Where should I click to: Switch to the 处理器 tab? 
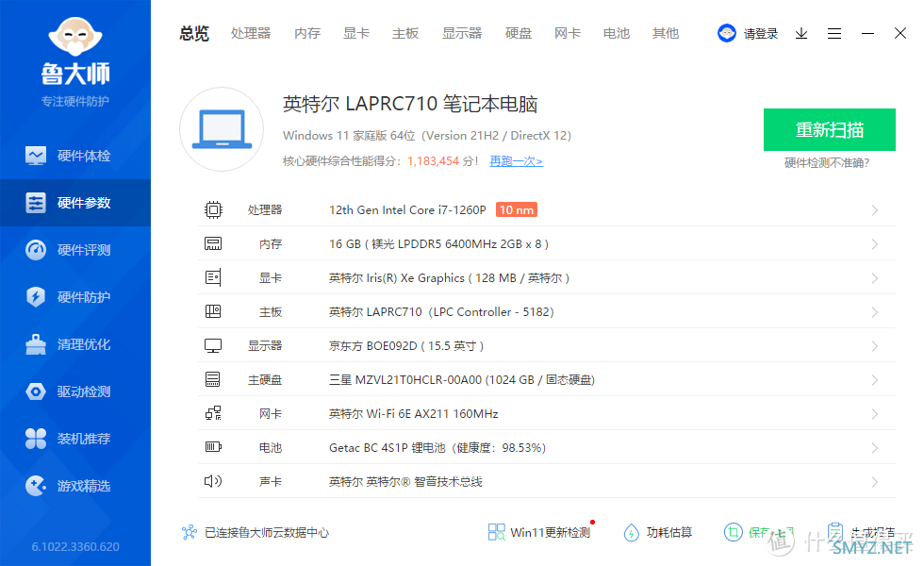tap(251, 34)
